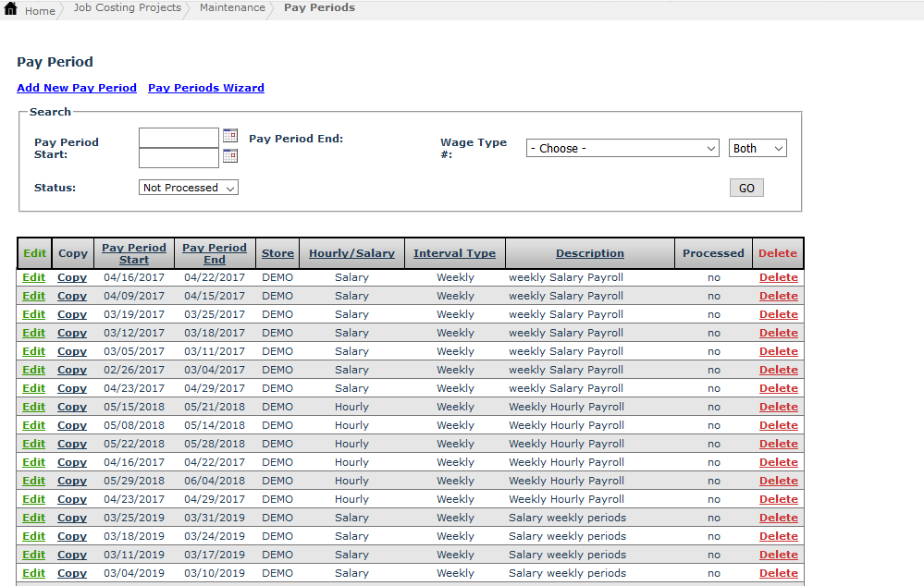The height and width of the screenshot is (586, 924).
Task: Click the Pay Period End date field
Action: 179,158
